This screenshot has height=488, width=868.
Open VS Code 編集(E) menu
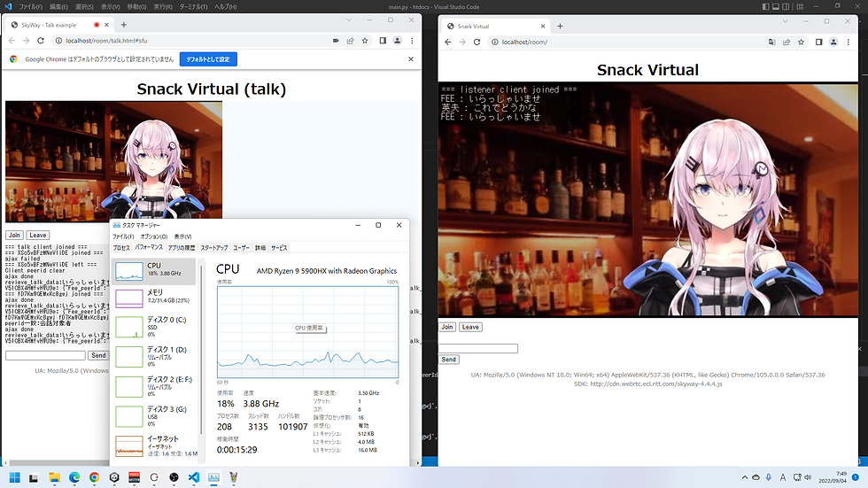point(58,6)
